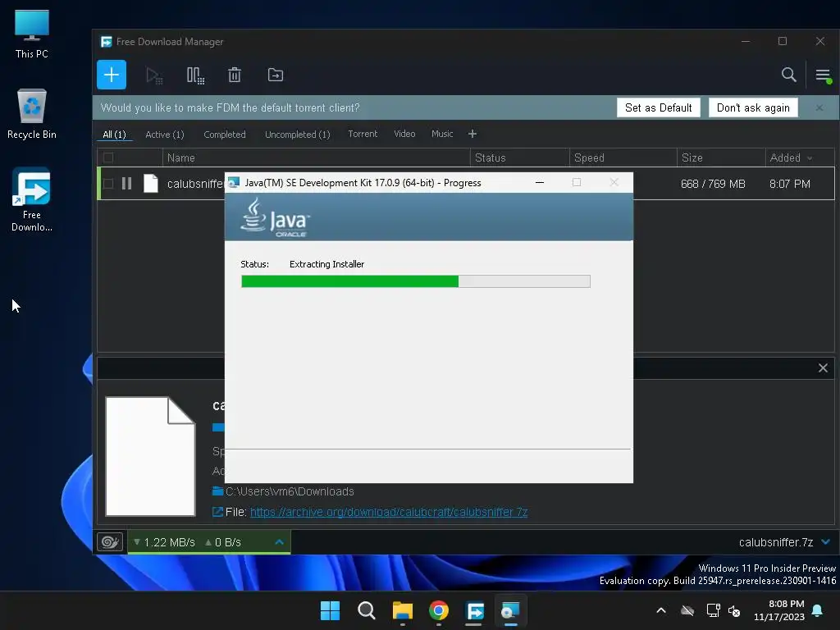Open the Added column sort dropdown
840x630 pixels.
click(810, 158)
